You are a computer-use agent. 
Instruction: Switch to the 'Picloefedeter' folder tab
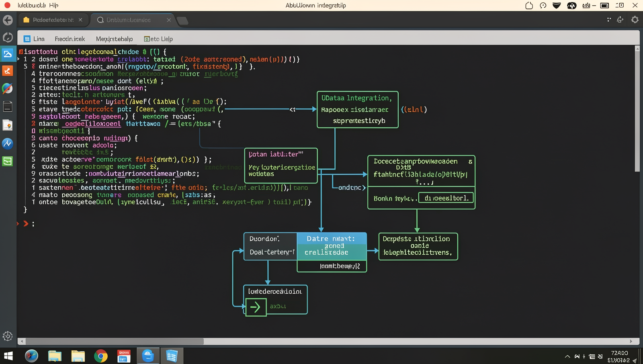(x=53, y=20)
